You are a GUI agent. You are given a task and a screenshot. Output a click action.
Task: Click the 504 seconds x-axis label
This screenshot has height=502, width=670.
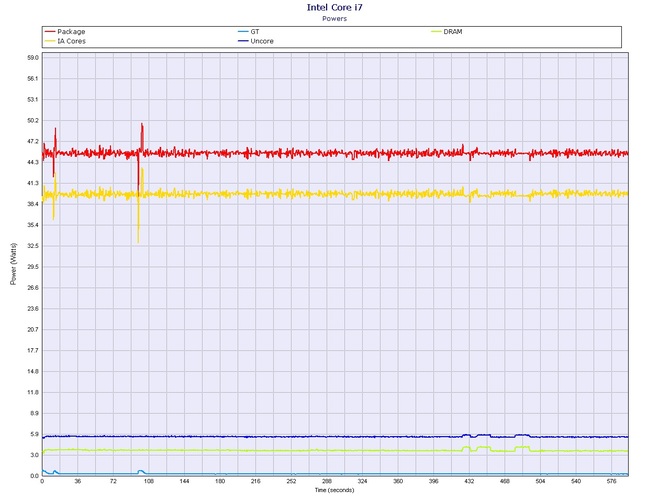click(541, 481)
